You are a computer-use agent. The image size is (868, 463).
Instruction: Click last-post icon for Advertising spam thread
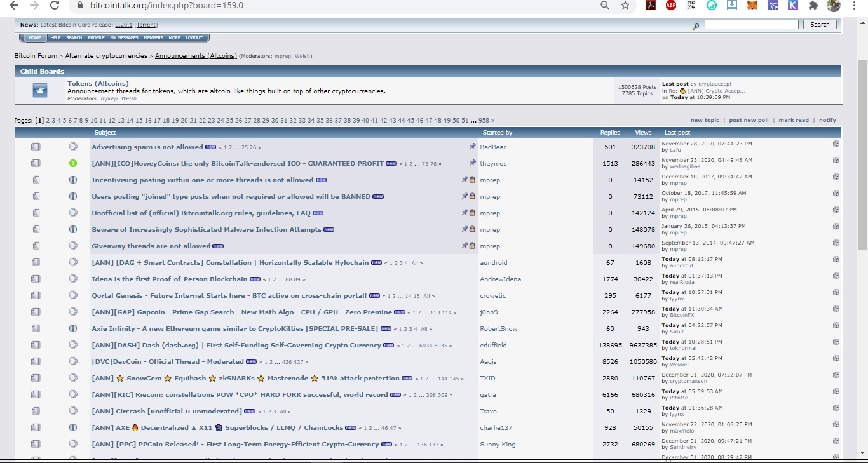pyautogui.click(x=836, y=144)
